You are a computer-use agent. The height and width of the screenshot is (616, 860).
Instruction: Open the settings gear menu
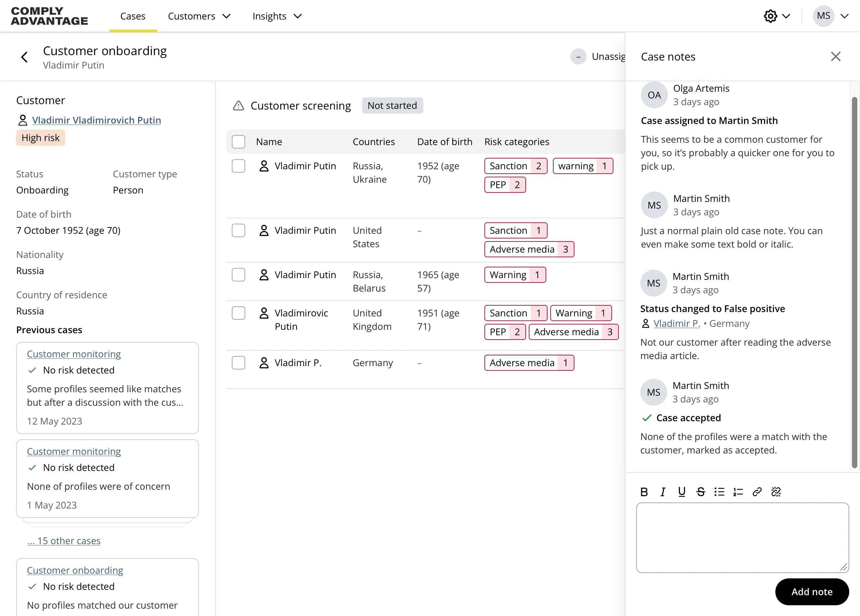pyautogui.click(x=771, y=16)
